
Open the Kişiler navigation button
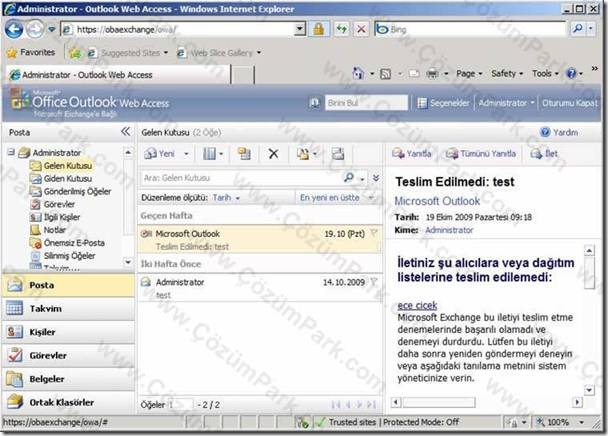click(68, 332)
